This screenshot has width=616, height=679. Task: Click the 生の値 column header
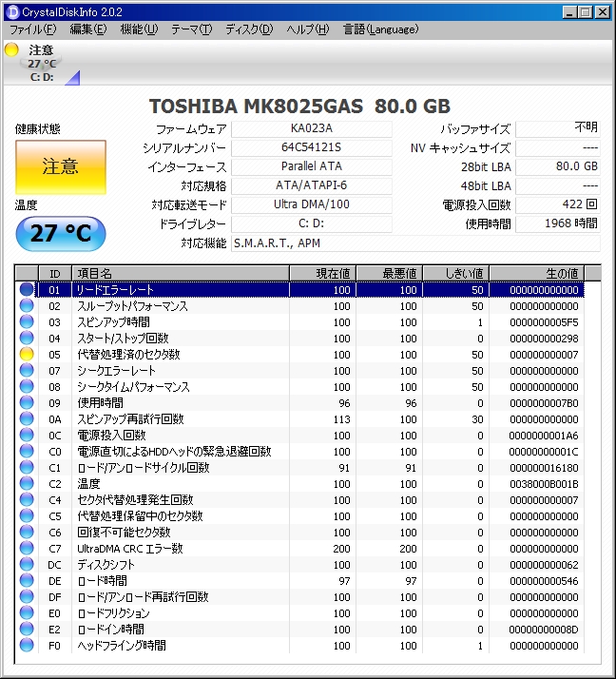tap(537, 274)
